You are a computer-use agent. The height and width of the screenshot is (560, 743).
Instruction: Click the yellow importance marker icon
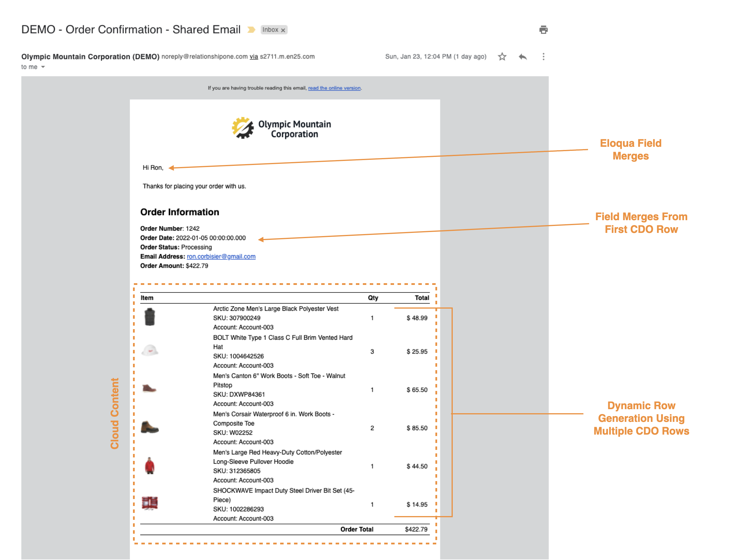[251, 29]
